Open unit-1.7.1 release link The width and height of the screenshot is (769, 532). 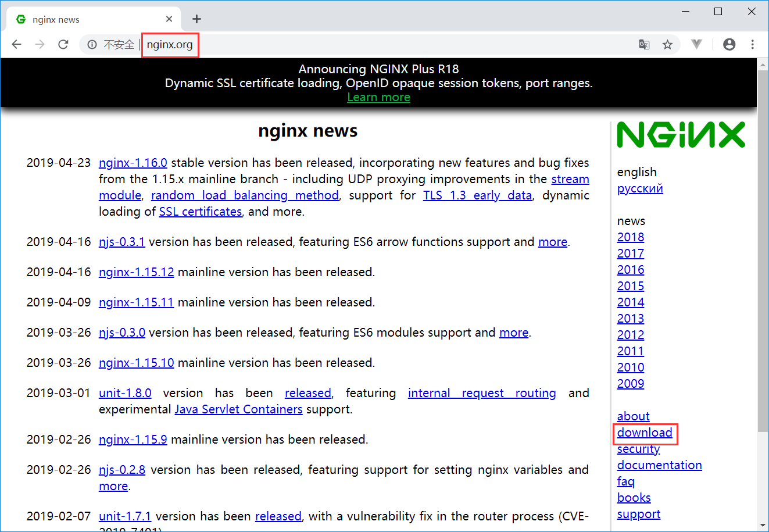pos(125,516)
